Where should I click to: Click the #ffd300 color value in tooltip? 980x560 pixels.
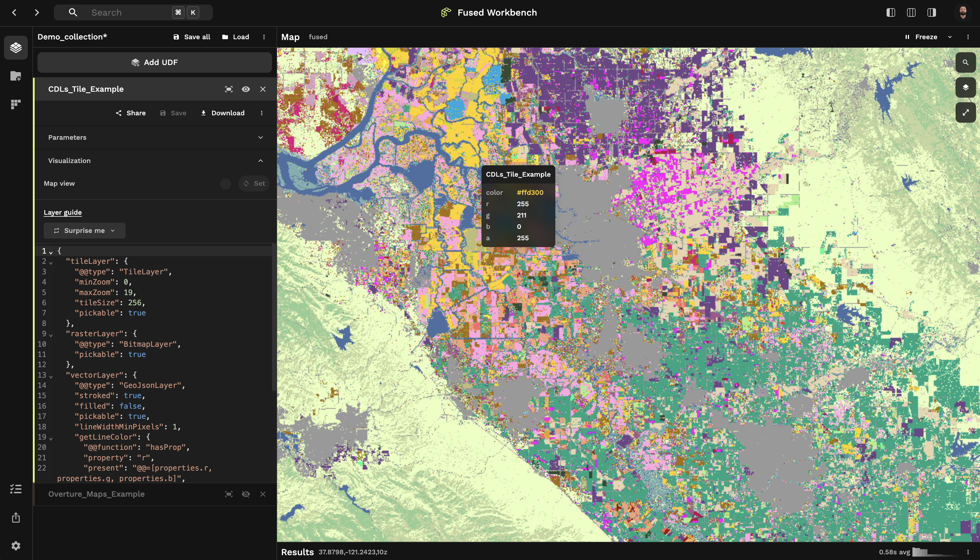click(x=530, y=193)
